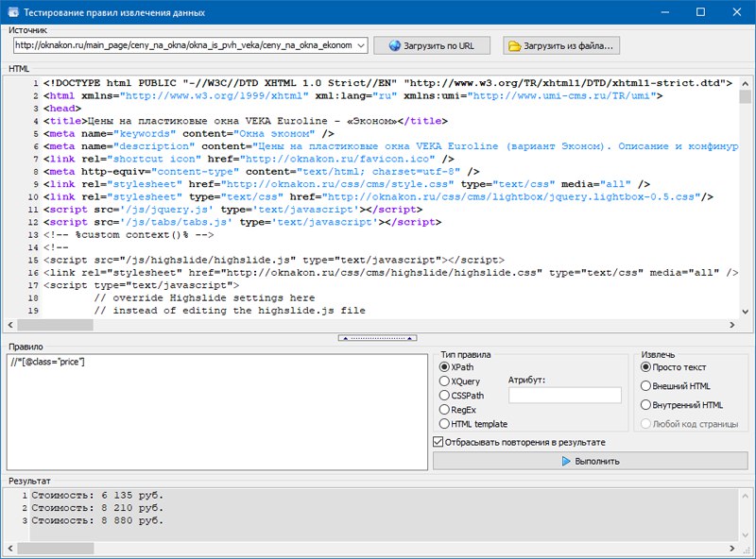
Task: Click the highslide.js script line
Action: [274, 261]
